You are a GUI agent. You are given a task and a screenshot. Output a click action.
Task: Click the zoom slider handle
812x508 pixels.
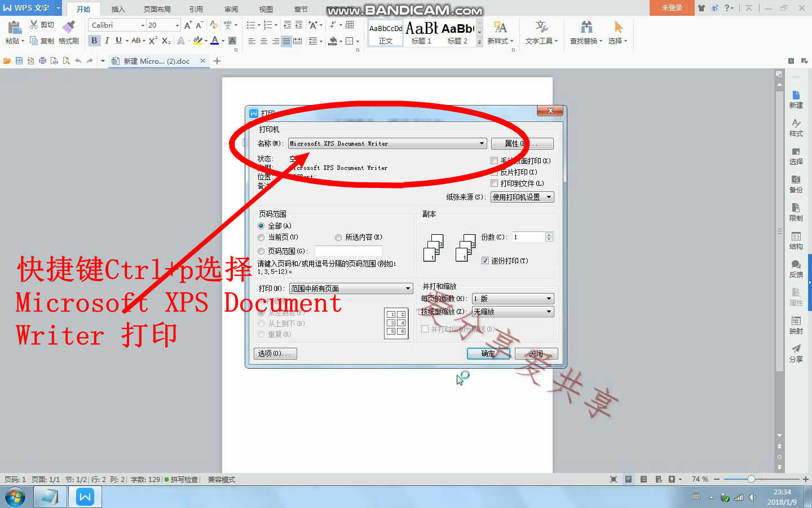pos(751,479)
